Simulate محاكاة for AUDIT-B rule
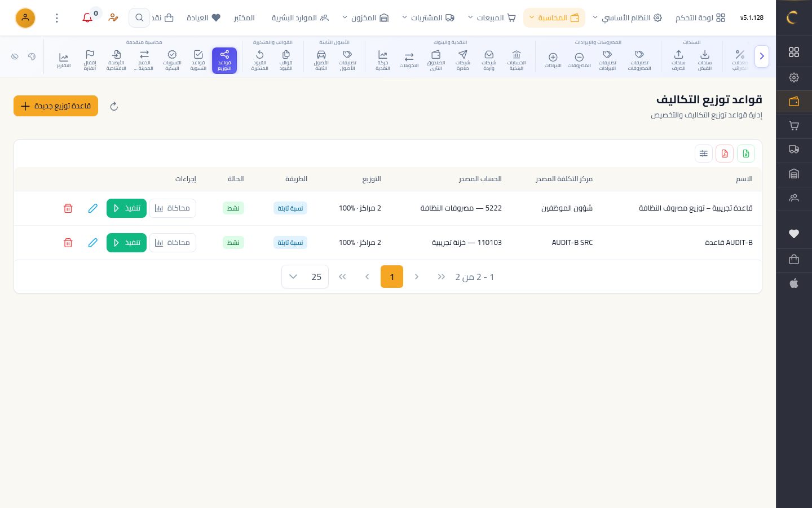Viewport: 812px width, 508px height. pos(173,243)
